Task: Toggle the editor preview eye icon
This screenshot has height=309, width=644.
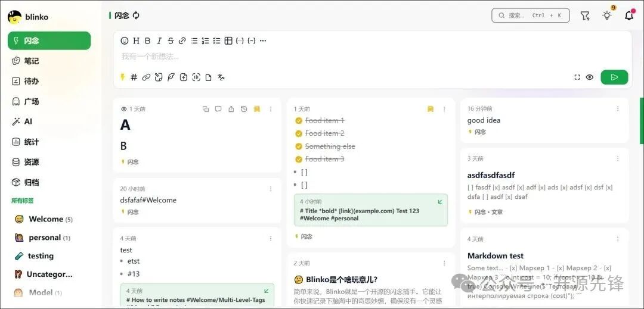Action: [590, 77]
